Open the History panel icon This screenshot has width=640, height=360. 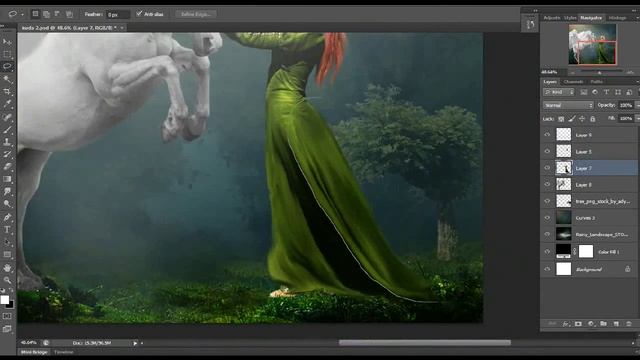530,24
